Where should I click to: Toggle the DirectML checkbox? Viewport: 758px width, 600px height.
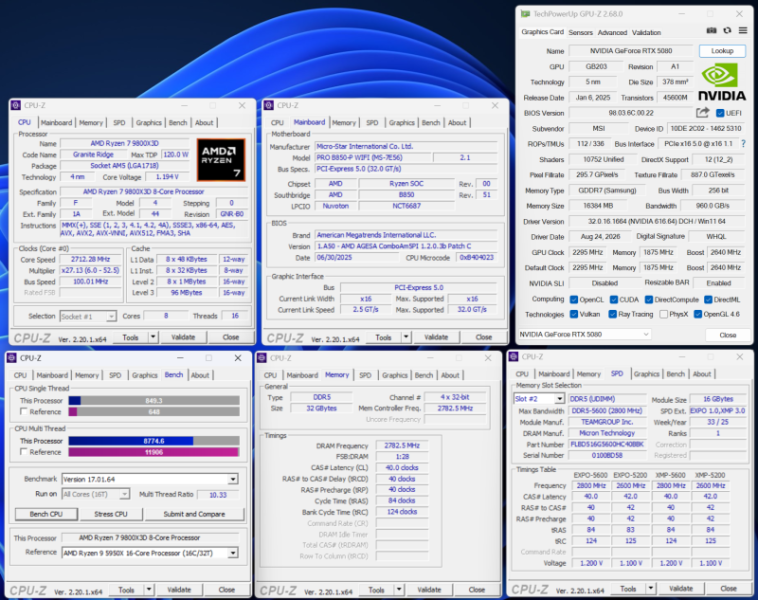pos(708,300)
